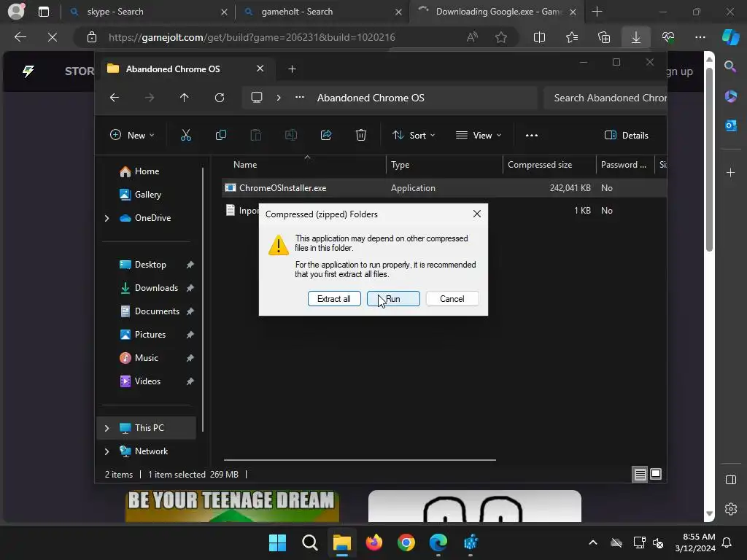Open Pictures in the navigation pane

click(150, 334)
